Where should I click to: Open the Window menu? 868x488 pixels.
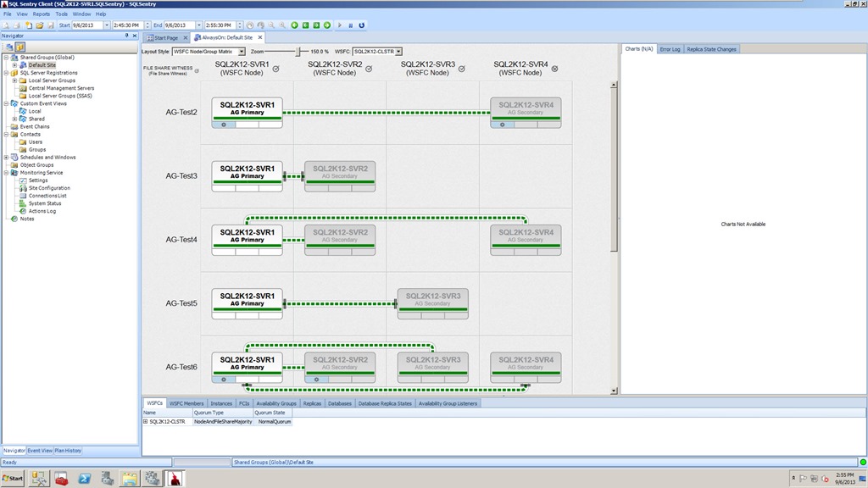coord(82,14)
